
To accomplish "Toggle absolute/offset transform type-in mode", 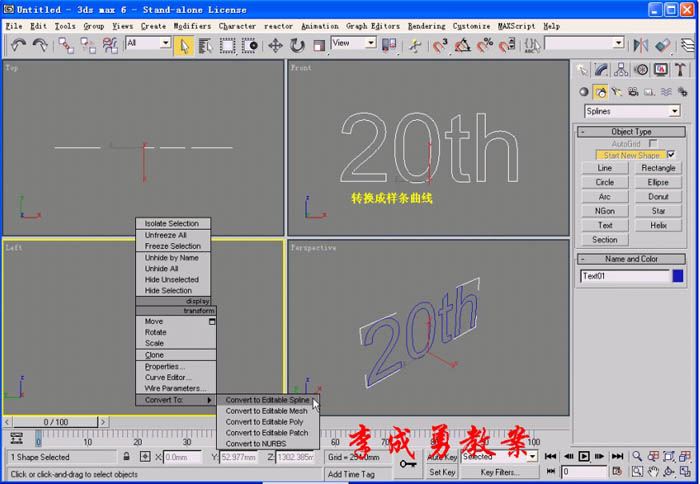I will click(145, 457).
